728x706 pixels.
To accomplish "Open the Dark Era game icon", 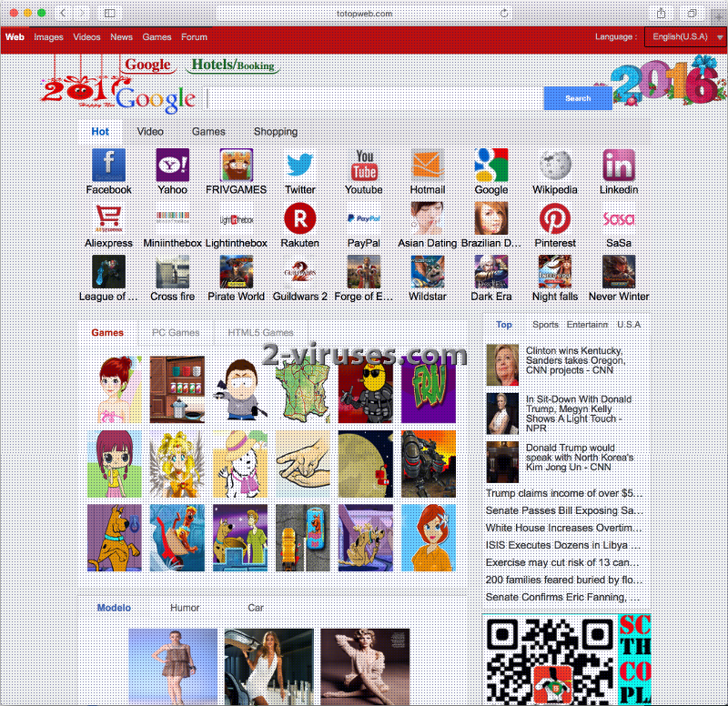I will (x=491, y=271).
